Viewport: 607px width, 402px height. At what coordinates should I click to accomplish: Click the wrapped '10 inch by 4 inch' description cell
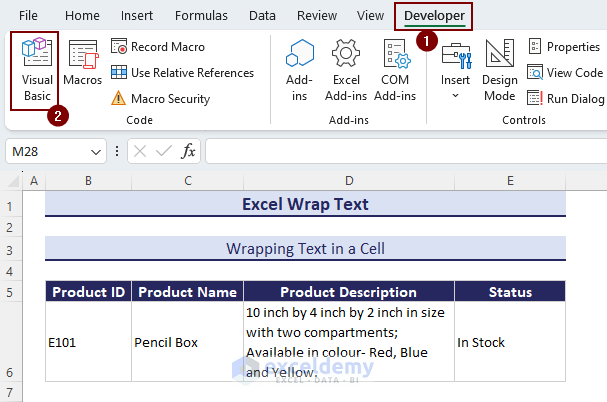click(349, 342)
